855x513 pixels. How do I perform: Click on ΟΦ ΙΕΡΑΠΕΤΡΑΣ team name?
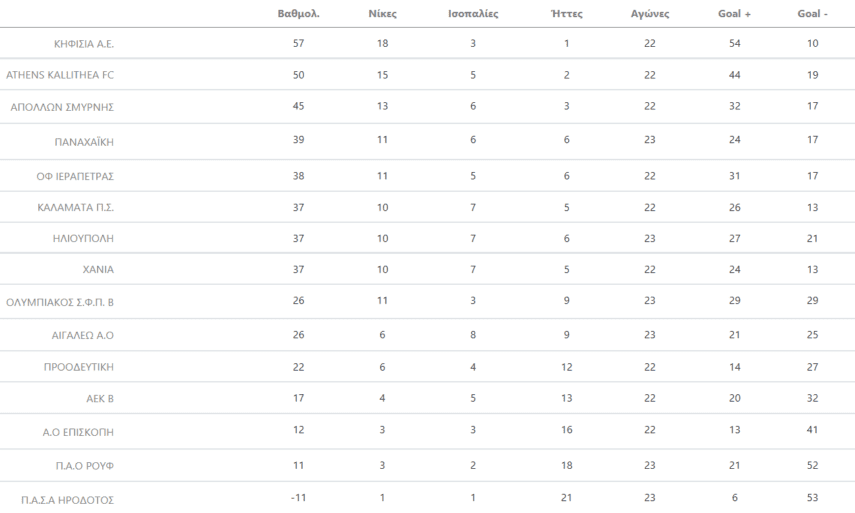click(x=75, y=176)
